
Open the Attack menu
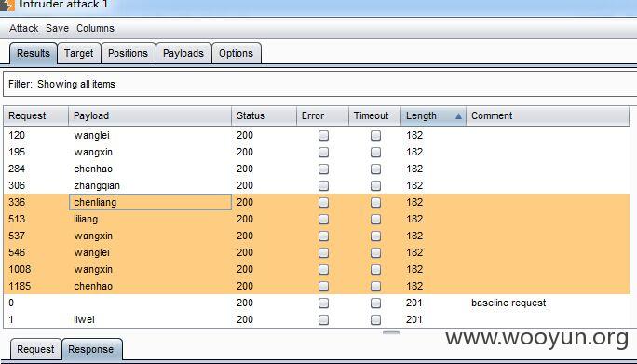coord(23,28)
